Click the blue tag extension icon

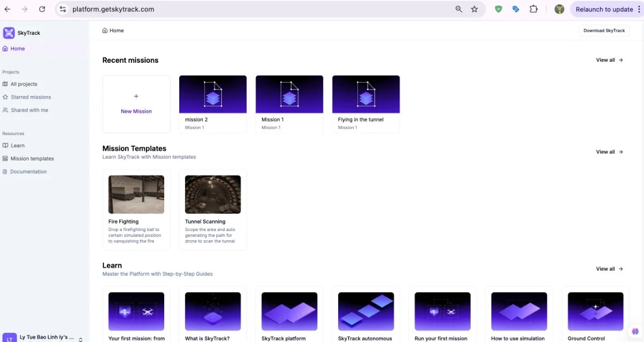pos(516,9)
